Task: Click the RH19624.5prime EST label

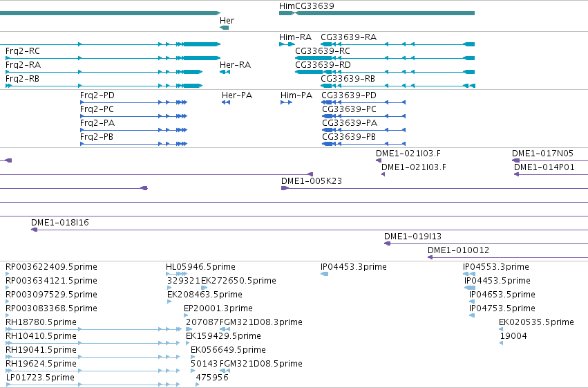Action: 41,364
